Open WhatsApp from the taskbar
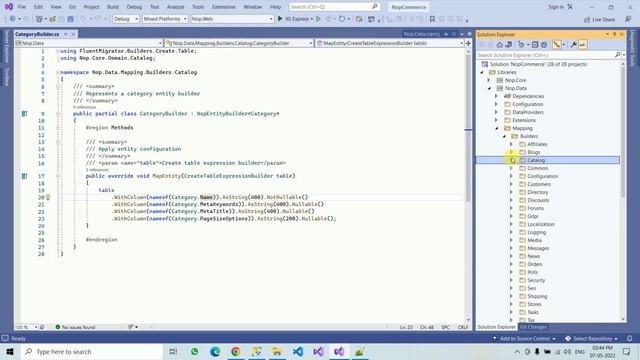This screenshot has width=640, height=360. 194,352
